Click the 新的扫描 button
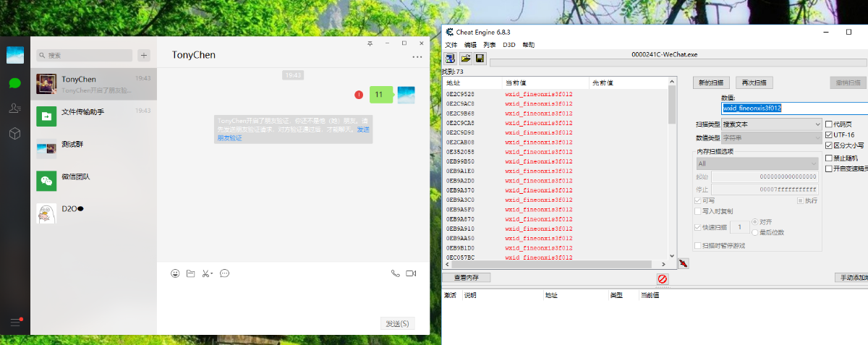 [x=712, y=82]
